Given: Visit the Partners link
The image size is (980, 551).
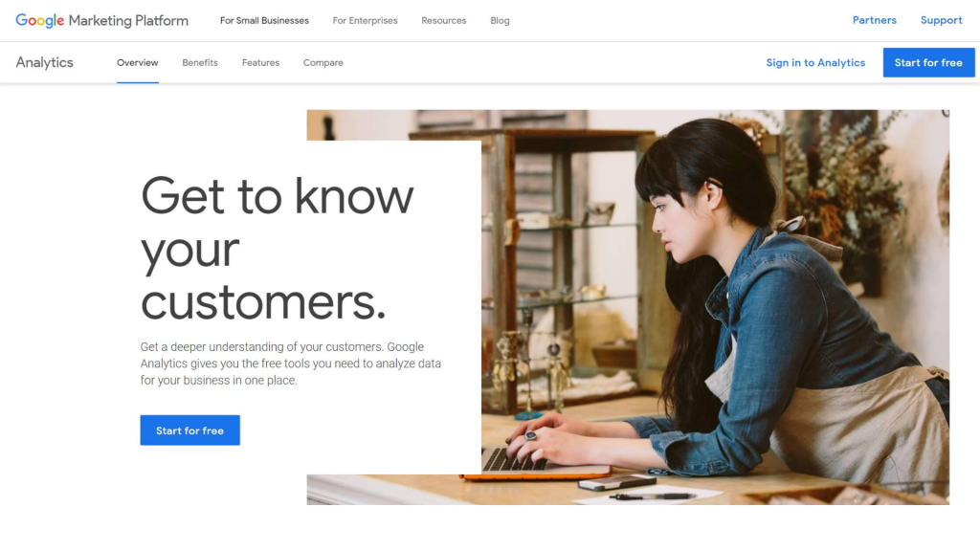Looking at the screenshot, I should (x=875, y=20).
